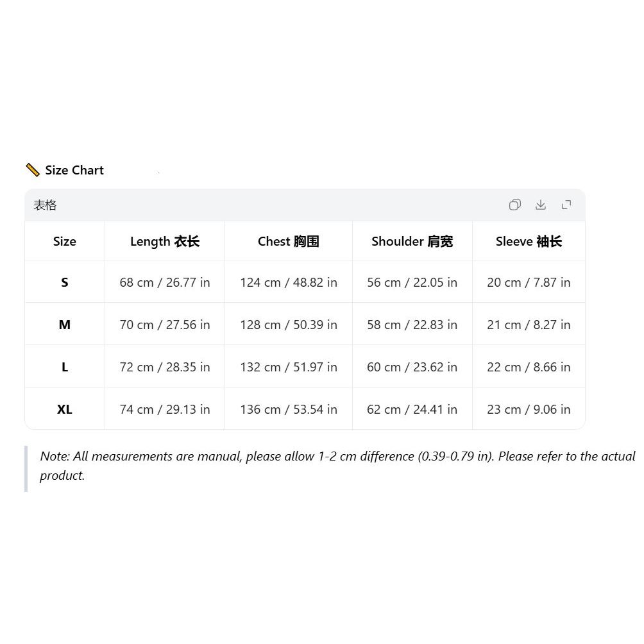The width and height of the screenshot is (644, 644).
Task: Click the Sleeve 袖长 column header
Action: (529, 241)
